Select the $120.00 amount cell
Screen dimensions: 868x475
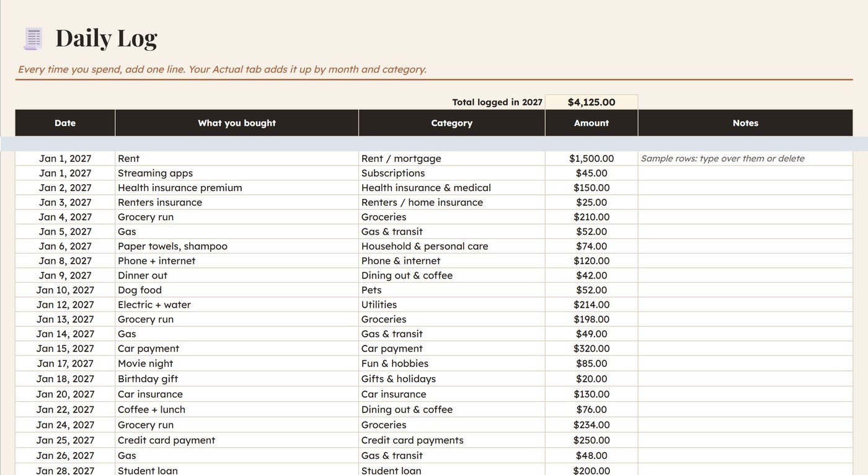point(591,261)
